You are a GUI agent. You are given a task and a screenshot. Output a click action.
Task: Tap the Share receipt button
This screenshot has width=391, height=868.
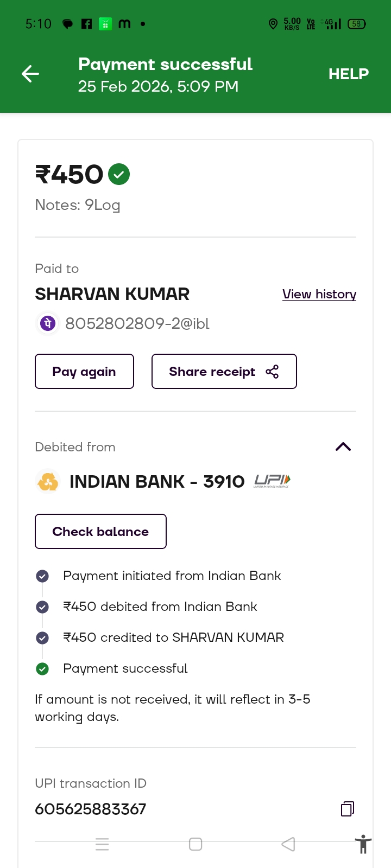[x=224, y=372]
